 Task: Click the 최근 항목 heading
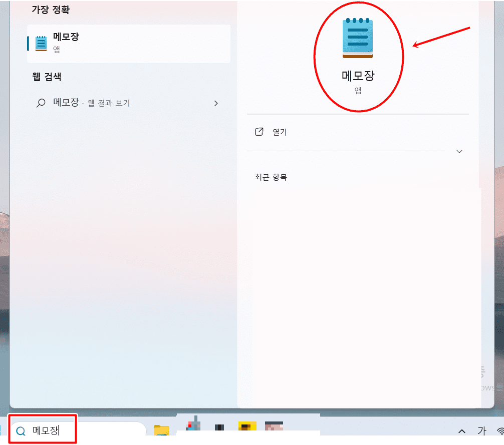click(x=271, y=177)
